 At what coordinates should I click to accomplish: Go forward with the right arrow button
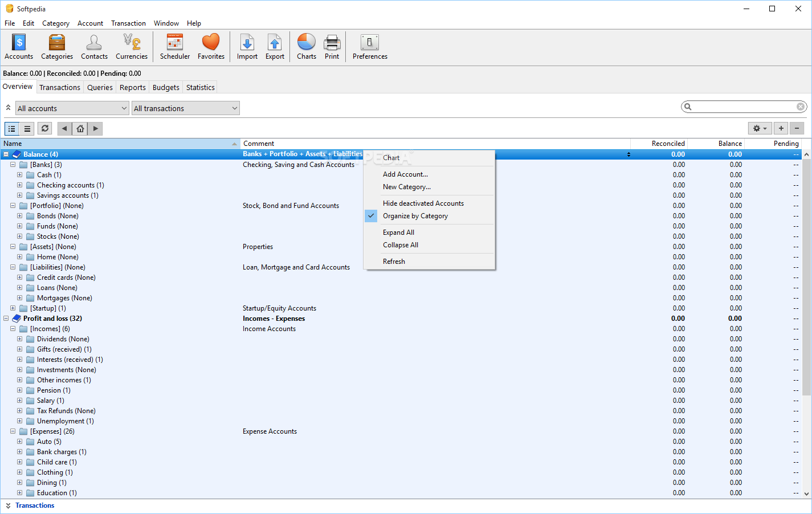pyautogui.click(x=96, y=129)
